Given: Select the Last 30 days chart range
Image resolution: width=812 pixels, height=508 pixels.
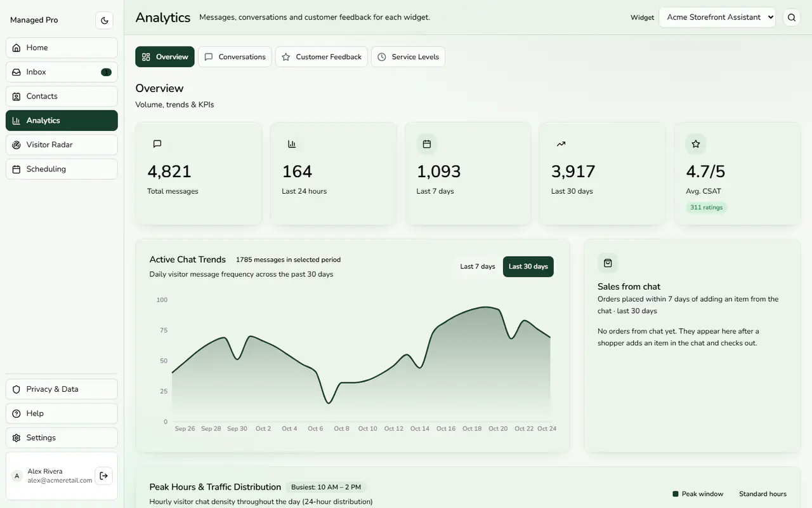Looking at the screenshot, I should coord(528,267).
